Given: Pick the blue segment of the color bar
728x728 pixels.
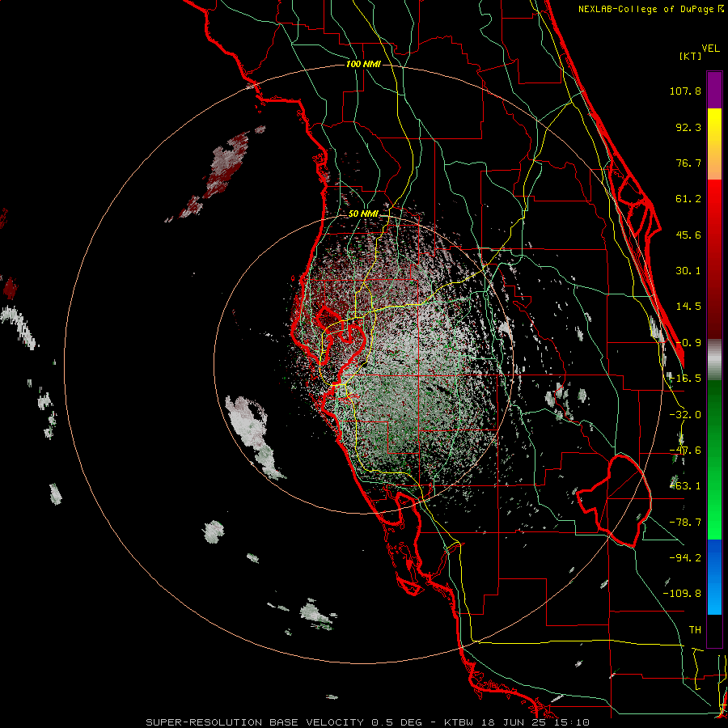Looking at the screenshot, I should (714, 577).
